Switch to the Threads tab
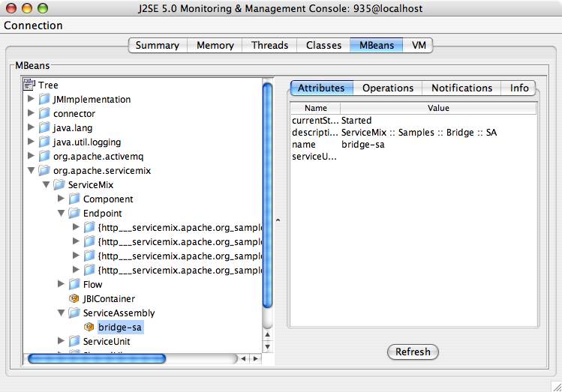Screen dimensions: 562x392 click(269, 46)
